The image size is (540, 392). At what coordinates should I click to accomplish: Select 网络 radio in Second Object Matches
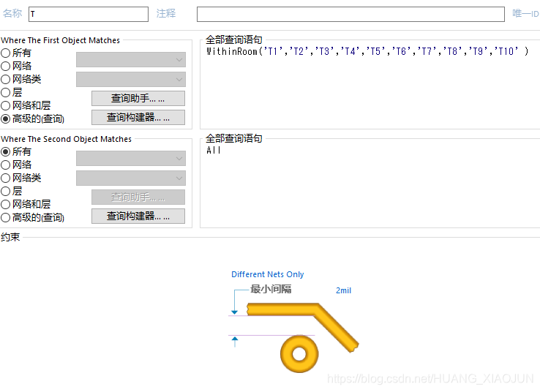point(6,165)
